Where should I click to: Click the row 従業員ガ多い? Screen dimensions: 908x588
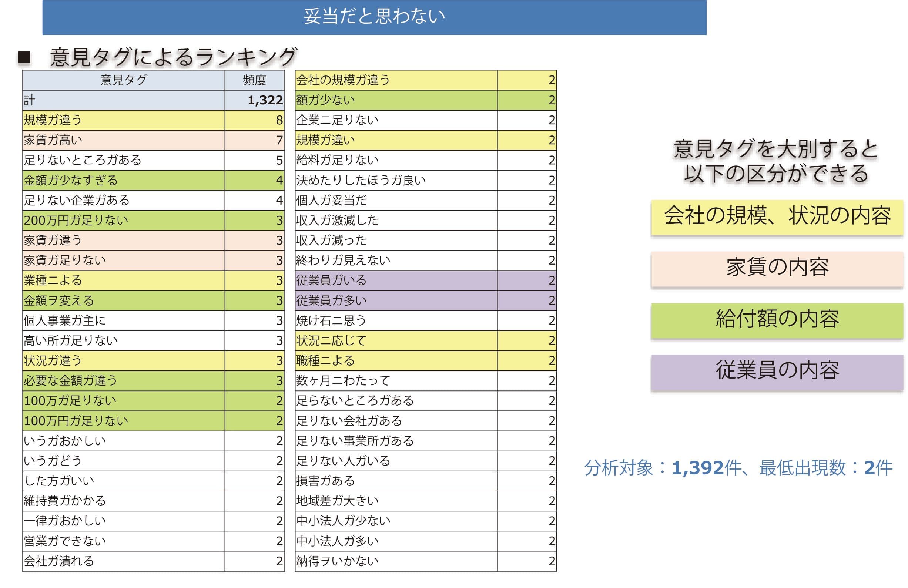point(426,300)
